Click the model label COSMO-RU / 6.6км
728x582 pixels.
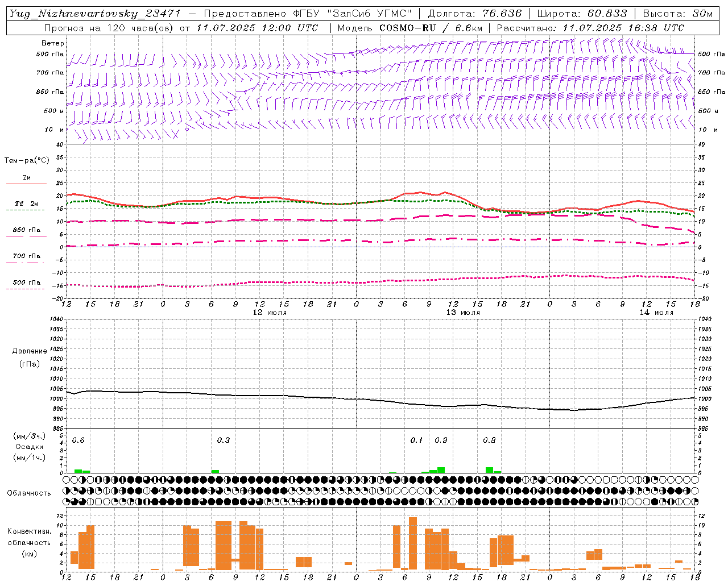(x=431, y=27)
